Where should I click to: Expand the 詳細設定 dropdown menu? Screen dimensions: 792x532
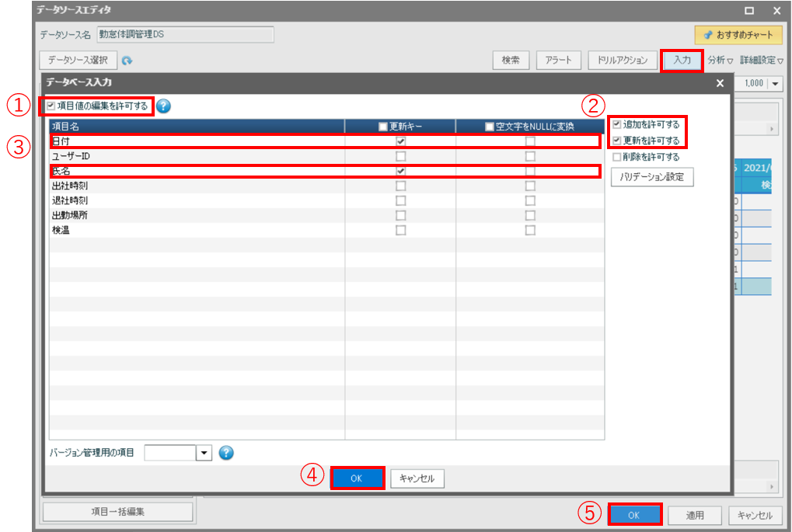pos(761,60)
